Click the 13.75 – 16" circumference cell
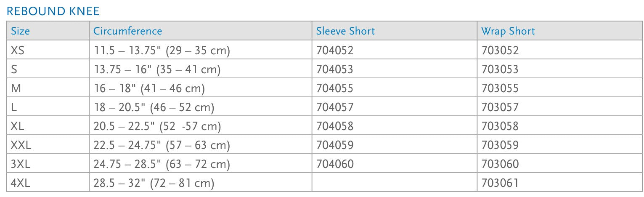Viewport: 644px width, 197px height. click(157, 69)
